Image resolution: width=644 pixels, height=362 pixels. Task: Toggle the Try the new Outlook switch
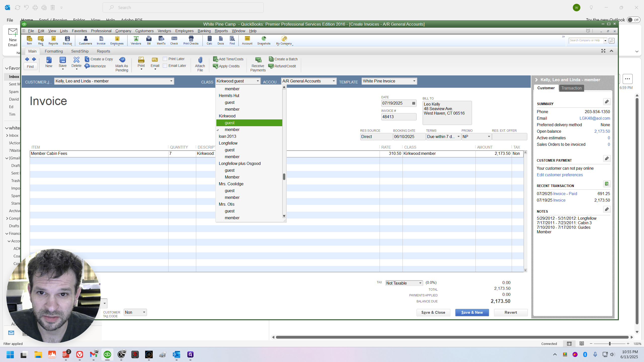tap(633, 20)
